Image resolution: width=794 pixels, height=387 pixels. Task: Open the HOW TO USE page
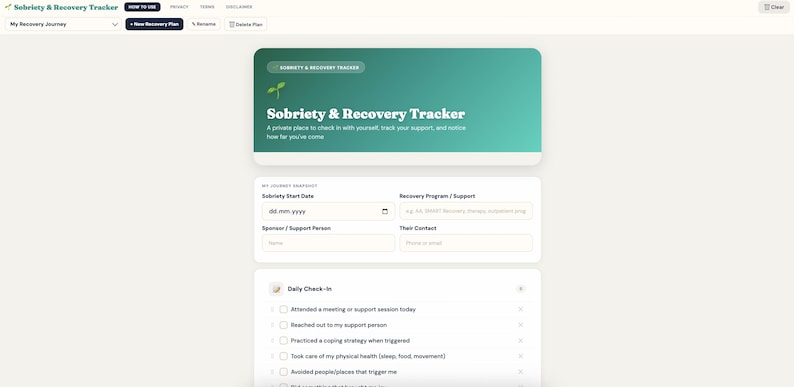tap(142, 7)
